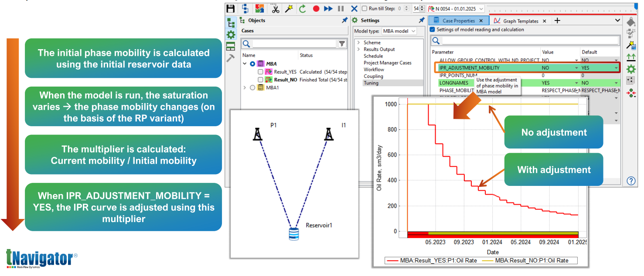The image size is (644, 276).
Task: Select the Objects tree sidebar icon
Action: [x=231, y=23]
